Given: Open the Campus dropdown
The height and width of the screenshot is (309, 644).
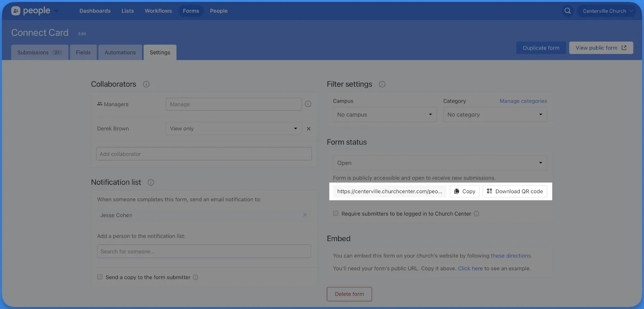Looking at the screenshot, I should click(x=384, y=115).
